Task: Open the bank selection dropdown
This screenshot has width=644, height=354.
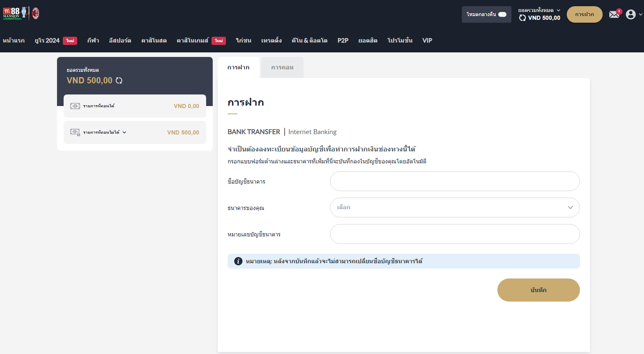Action: tap(454, 208)
